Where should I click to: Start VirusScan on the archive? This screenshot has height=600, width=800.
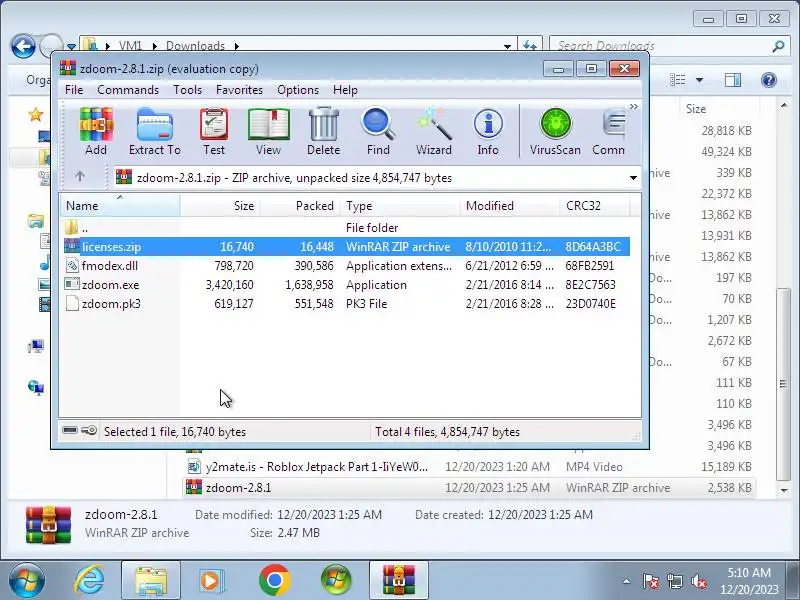[555, 131]
